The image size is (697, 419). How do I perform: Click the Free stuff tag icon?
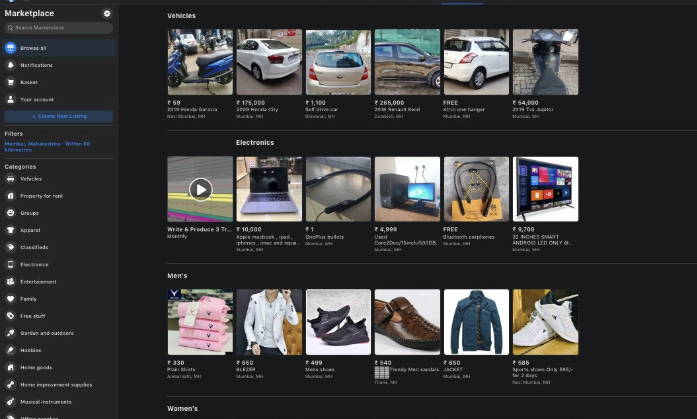point(11,316)
